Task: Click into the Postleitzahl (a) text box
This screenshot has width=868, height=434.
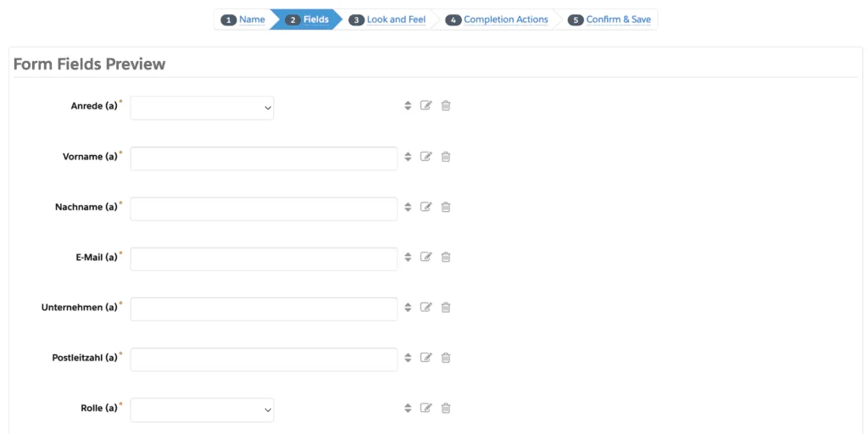Action: [264, 359]
